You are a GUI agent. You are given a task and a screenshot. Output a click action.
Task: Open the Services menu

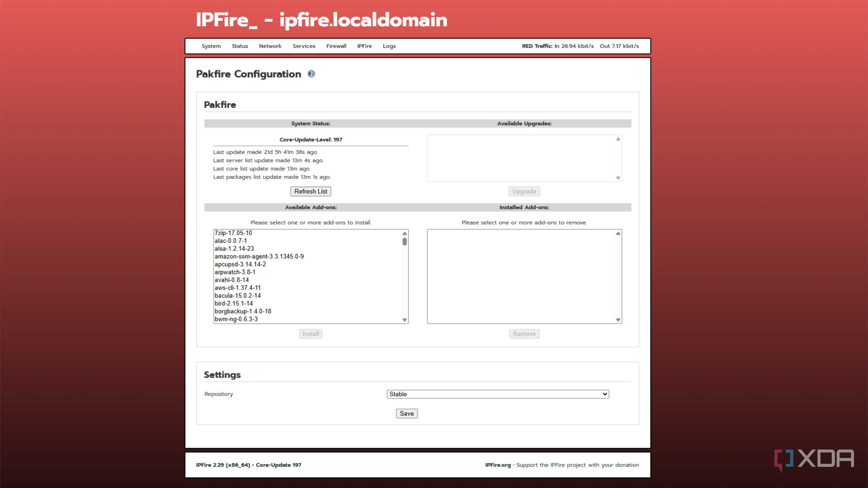click(x=304, y=46)
